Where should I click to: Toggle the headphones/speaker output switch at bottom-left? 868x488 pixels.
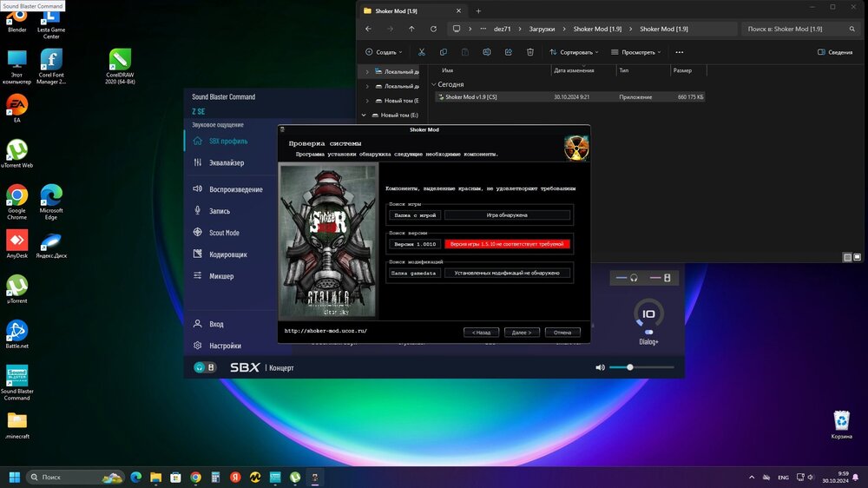205,367
